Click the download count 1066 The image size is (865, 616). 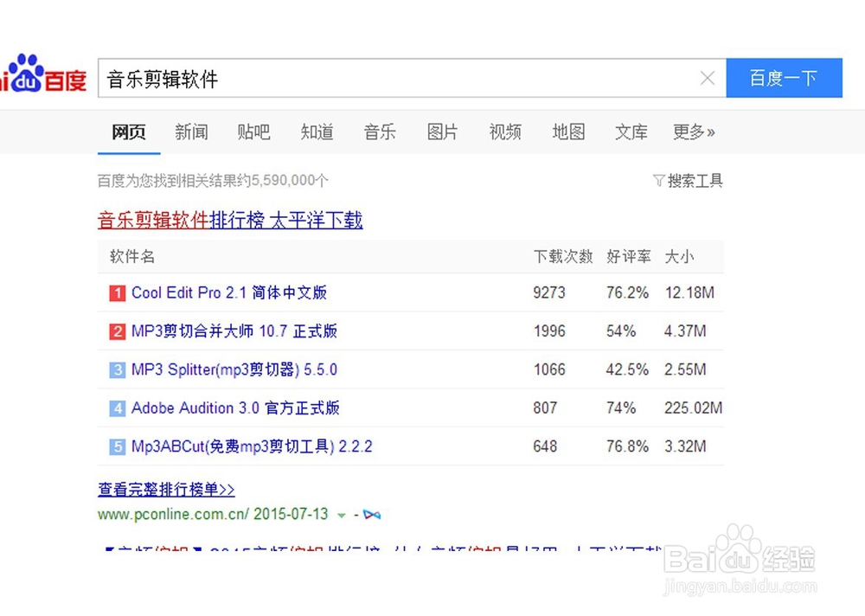pyautogui.click(x=549, y=369)
